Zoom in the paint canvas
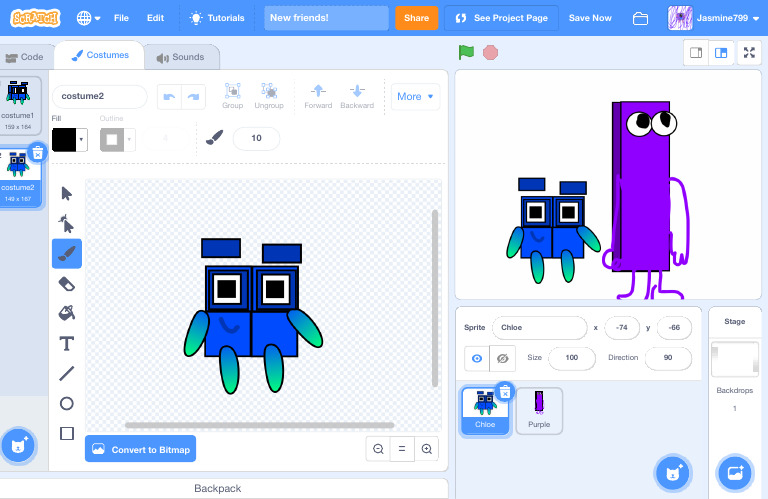 coord(427,449)
